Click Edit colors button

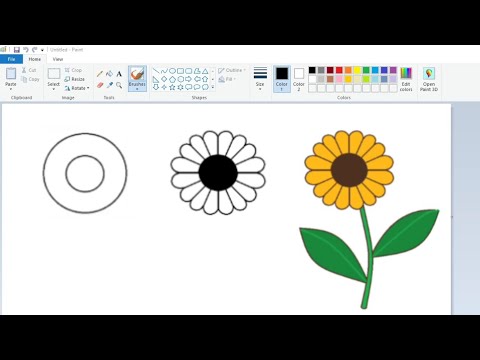click(x=406, y=79)
